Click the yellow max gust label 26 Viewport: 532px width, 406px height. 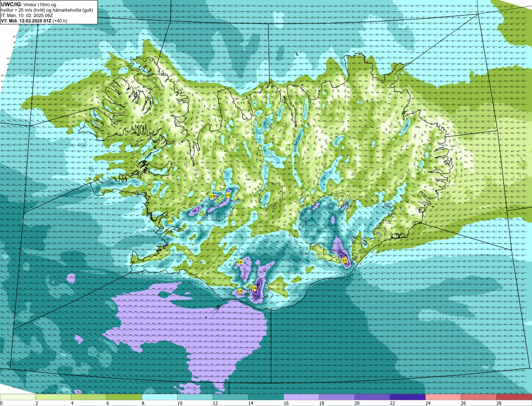tap(240, 262)
